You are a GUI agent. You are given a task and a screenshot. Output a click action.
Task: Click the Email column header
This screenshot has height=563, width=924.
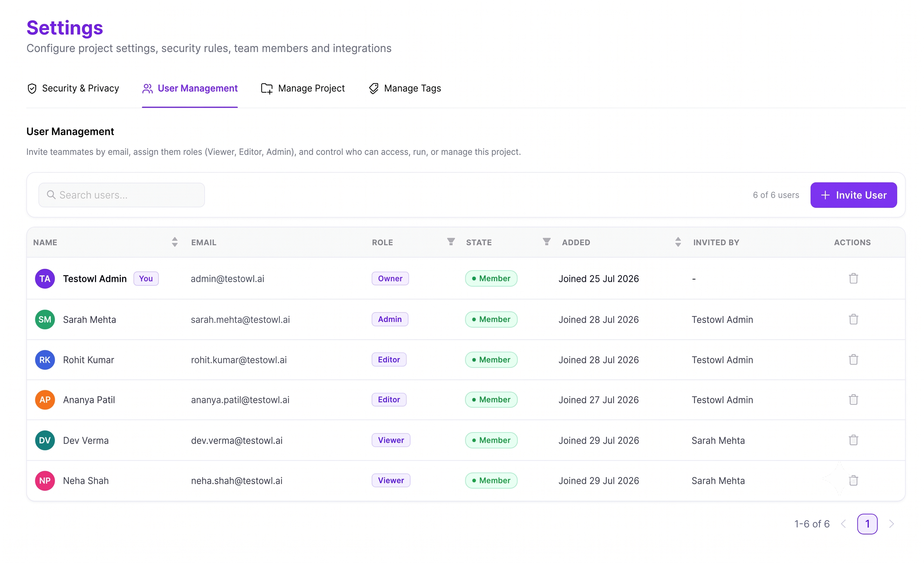tap(204, 242)
